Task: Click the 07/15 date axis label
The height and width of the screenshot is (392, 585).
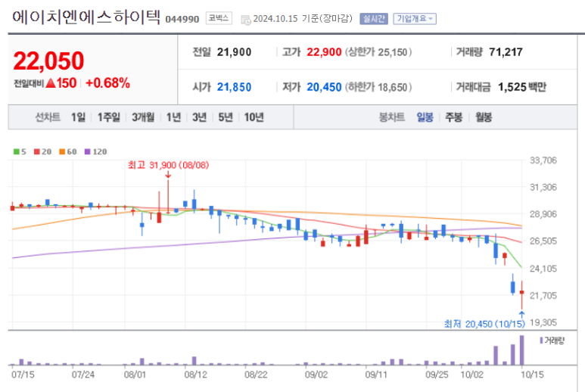Action: tap(23, 375)
